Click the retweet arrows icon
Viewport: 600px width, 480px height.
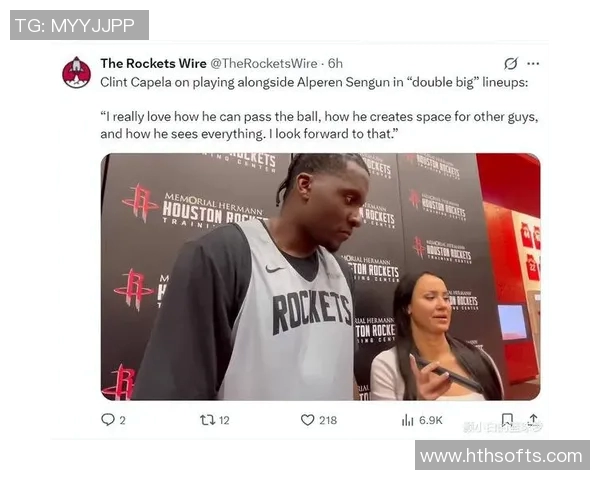pyautogui.click(x=207, y=420)
